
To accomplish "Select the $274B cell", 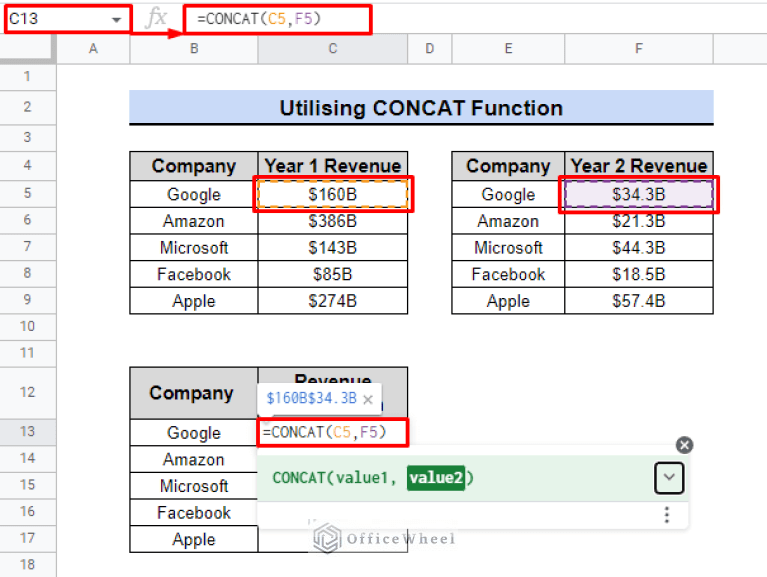I will click(333, 301).
